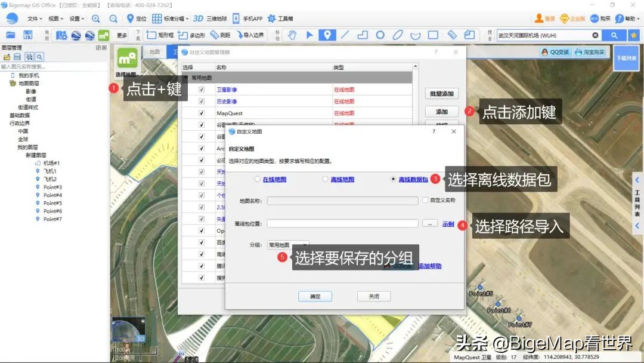Select the hand pan tool
The image size is (644, 363).
(291, 35)
